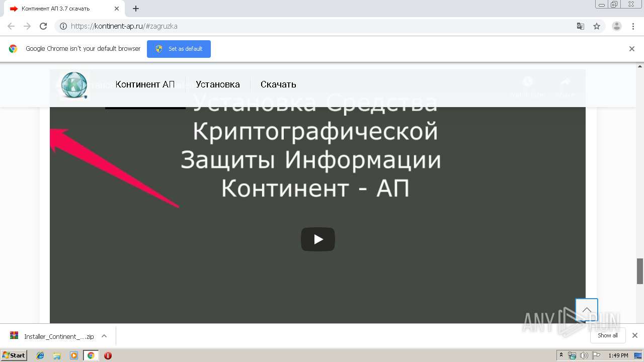Expand the download item options chevron

click(104, 336)
